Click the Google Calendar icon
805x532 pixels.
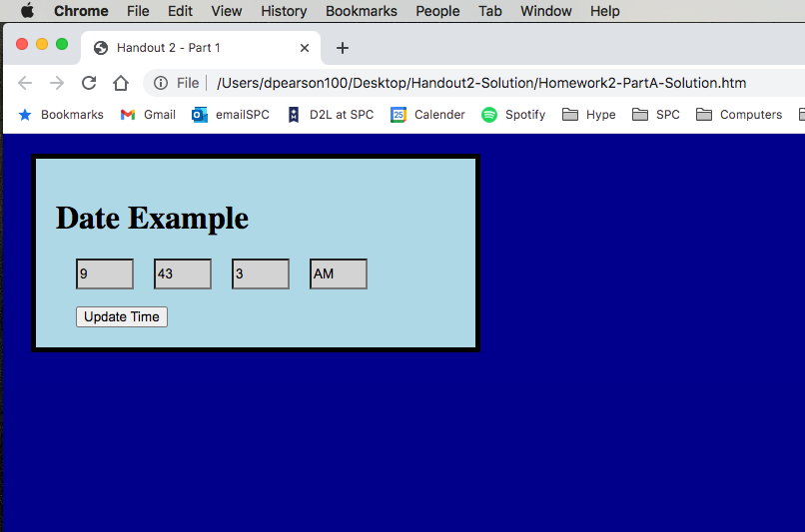[x=399, y=115]
